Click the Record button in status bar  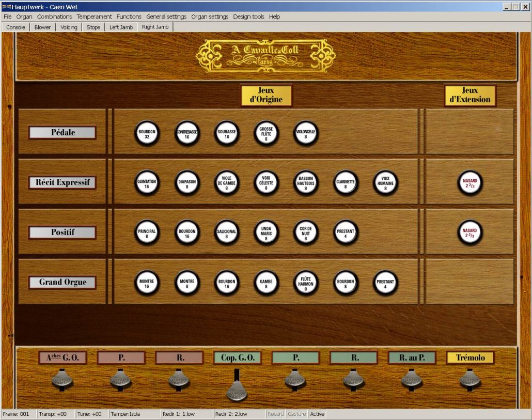point(275,414)
